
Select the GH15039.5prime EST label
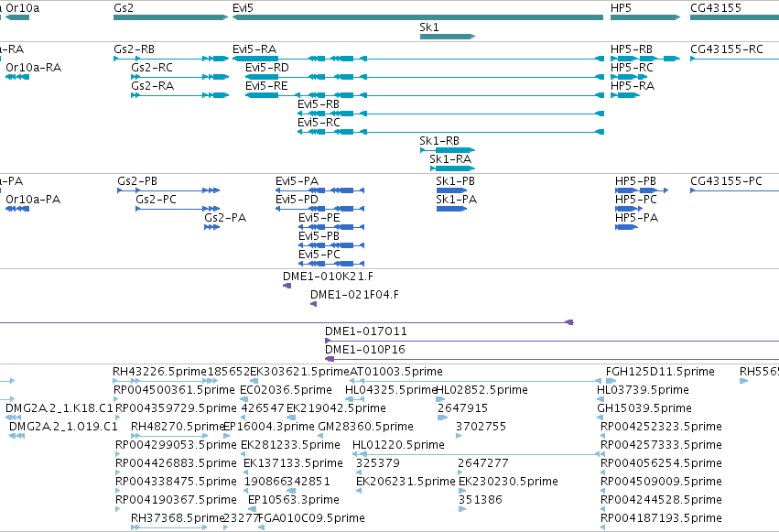pos(644,408)
